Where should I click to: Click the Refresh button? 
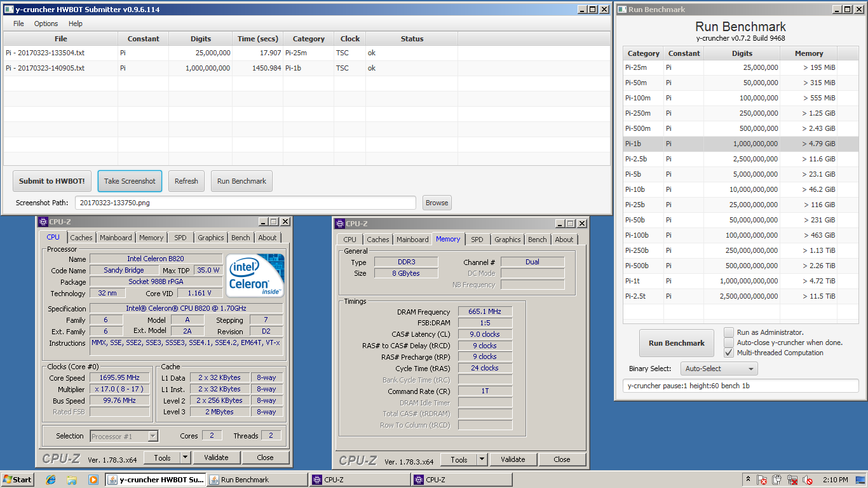[186, 181]
